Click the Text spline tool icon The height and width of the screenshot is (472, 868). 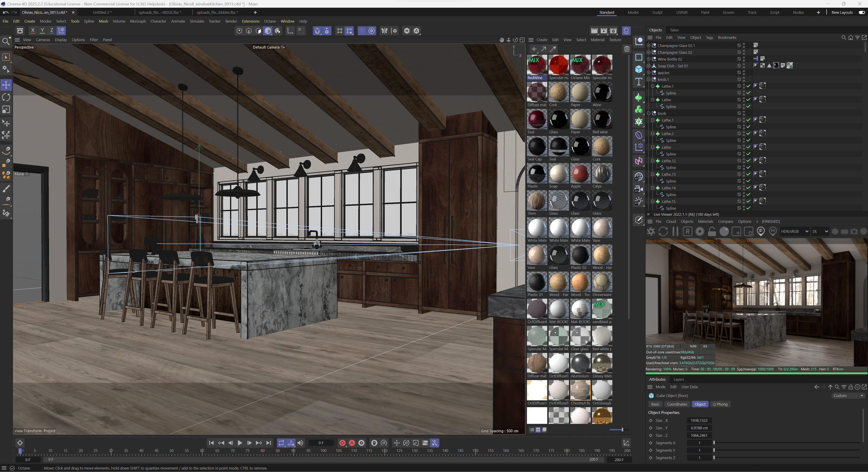point(639,82)
